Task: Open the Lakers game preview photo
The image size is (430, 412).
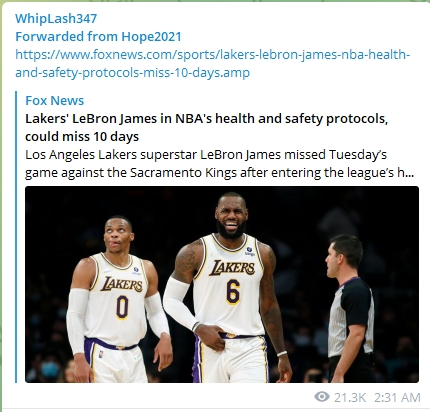Action: 222,284
